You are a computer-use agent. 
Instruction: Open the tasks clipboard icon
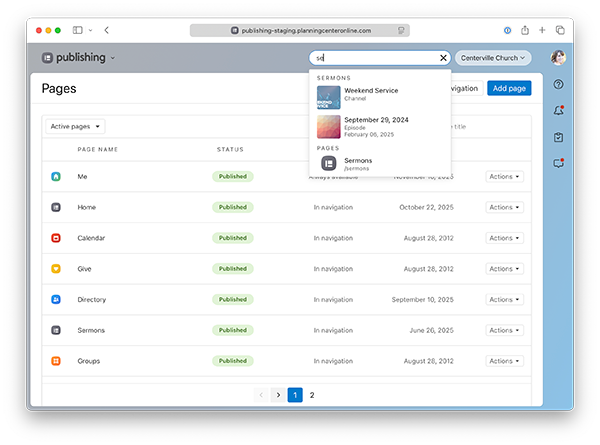558,137
